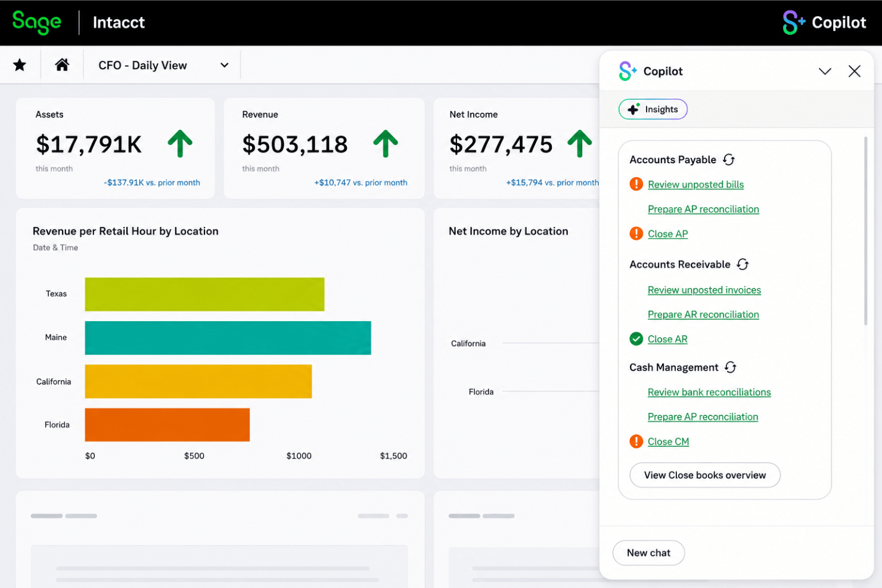Click the $277,475 Net Income value
This screenshot has height=588, width=882.
point(501,144)
